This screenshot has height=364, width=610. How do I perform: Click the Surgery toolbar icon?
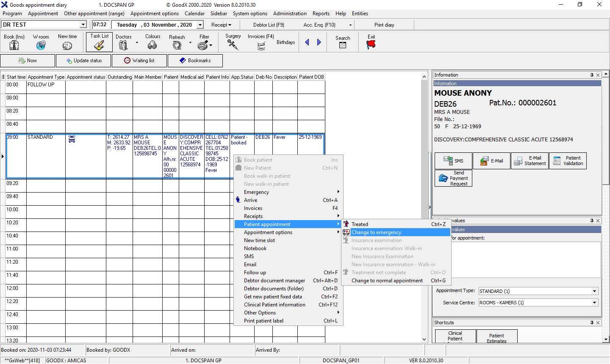point(233,45)
